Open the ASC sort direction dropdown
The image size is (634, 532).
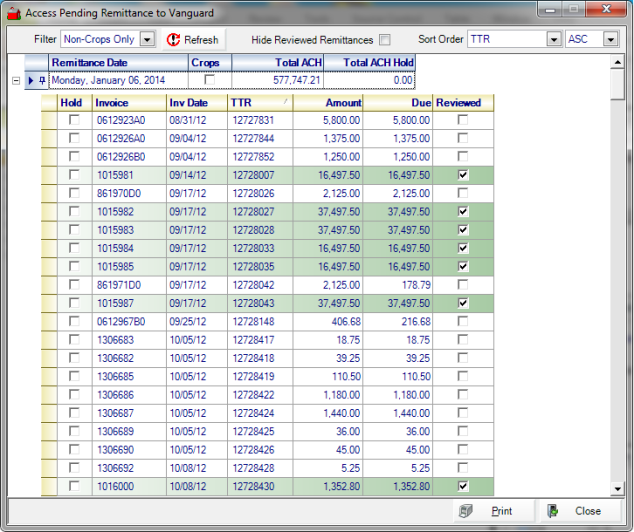(x=609, y=40)
